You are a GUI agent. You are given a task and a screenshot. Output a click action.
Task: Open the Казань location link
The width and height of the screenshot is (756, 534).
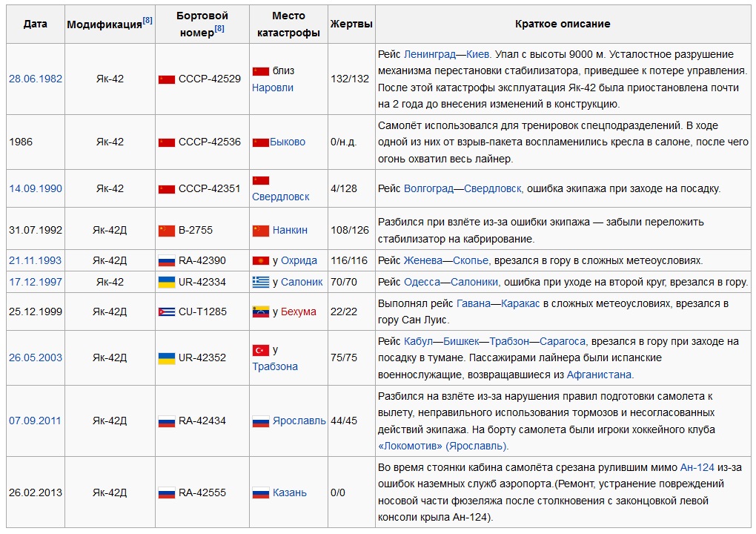coord(289,492)
